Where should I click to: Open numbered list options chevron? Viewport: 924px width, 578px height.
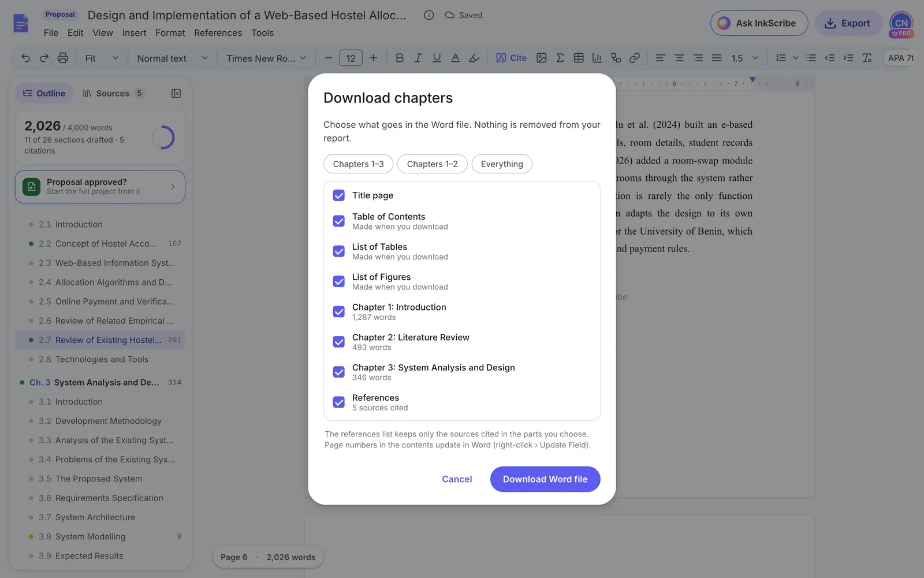pyautogui.click(x=795, y=58)
